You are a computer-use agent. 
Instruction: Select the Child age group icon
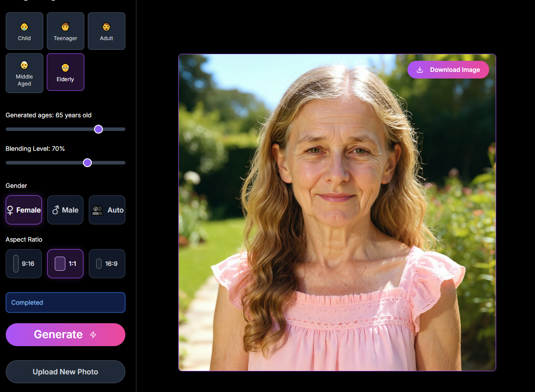pyautogui.click(x=24, y=27)
